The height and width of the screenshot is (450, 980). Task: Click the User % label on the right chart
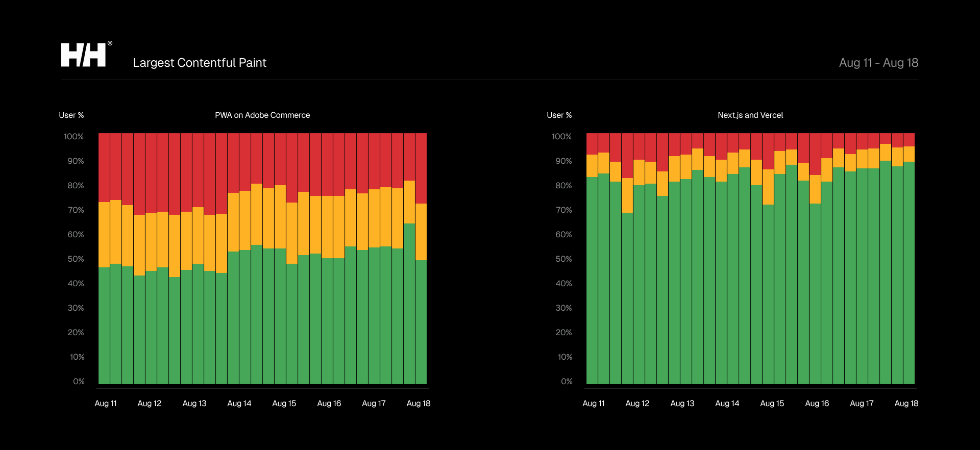coord(559,115)
